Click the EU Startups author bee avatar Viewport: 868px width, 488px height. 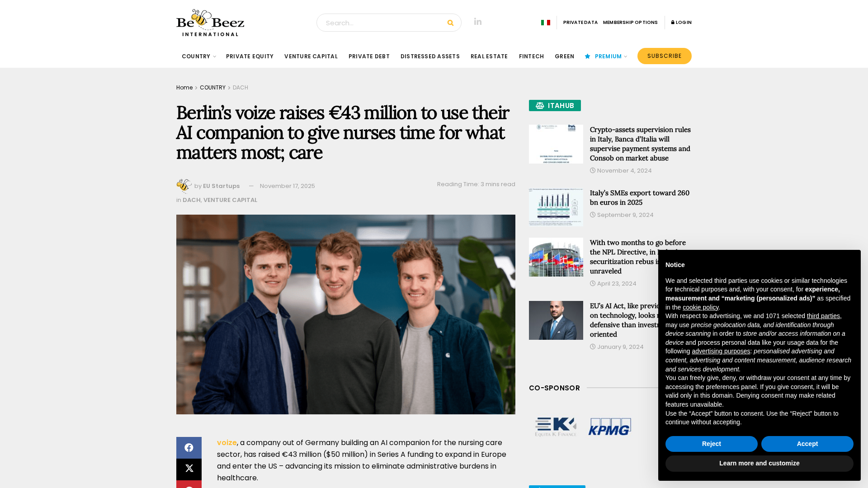click(x=184, y=186)
